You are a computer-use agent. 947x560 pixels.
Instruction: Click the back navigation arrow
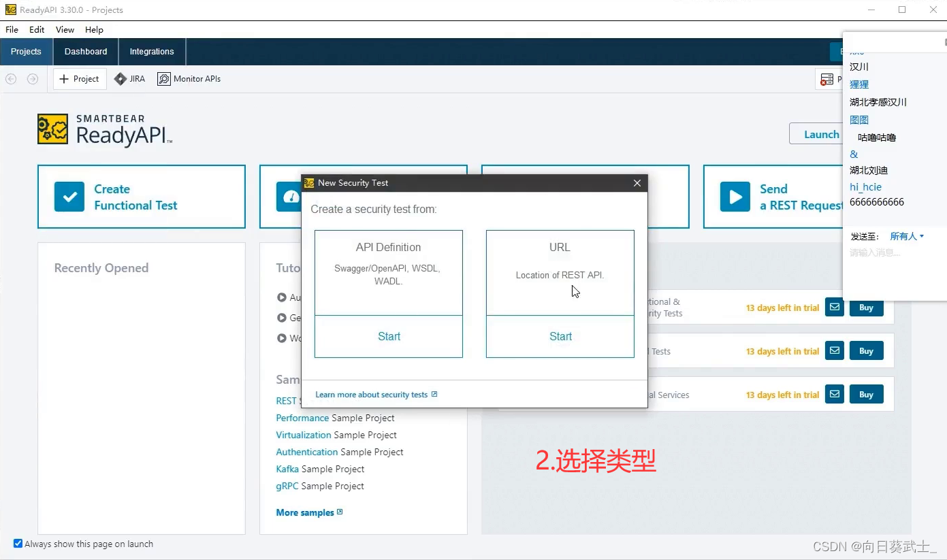[x=11, y=79]
